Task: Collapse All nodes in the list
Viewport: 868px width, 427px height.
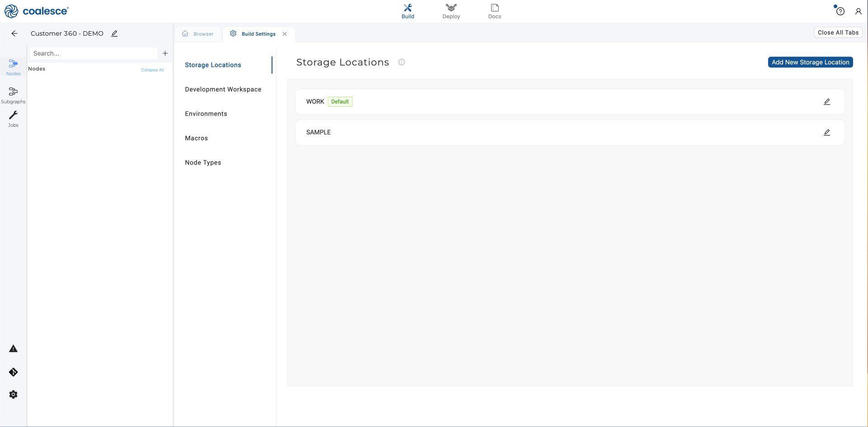Action: coord(152,70)
